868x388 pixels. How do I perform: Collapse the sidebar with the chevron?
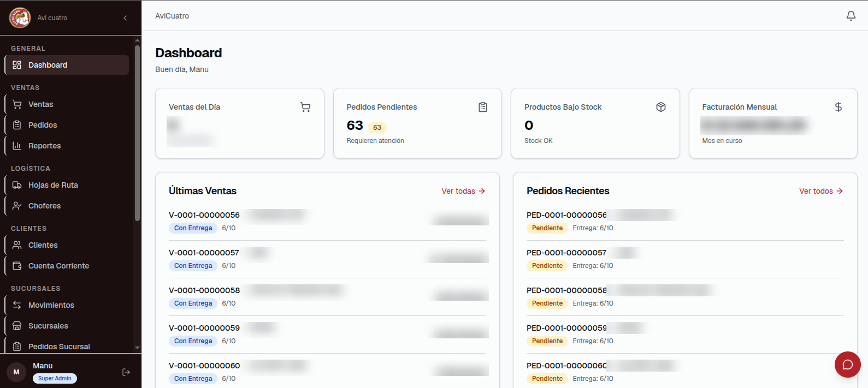[x=125, y=18]
